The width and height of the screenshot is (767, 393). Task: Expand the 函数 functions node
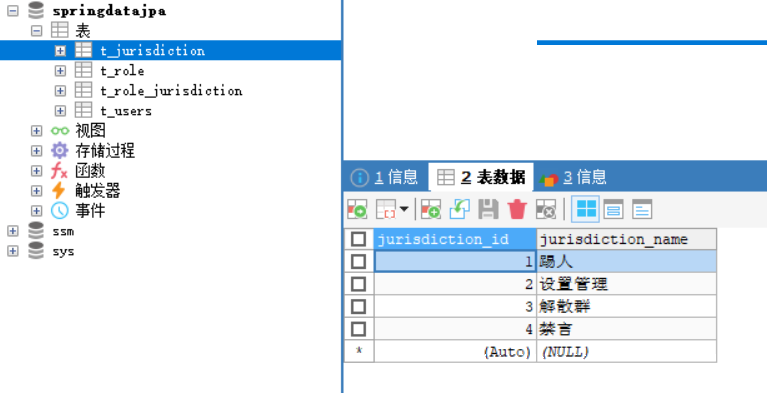point(36,171)
